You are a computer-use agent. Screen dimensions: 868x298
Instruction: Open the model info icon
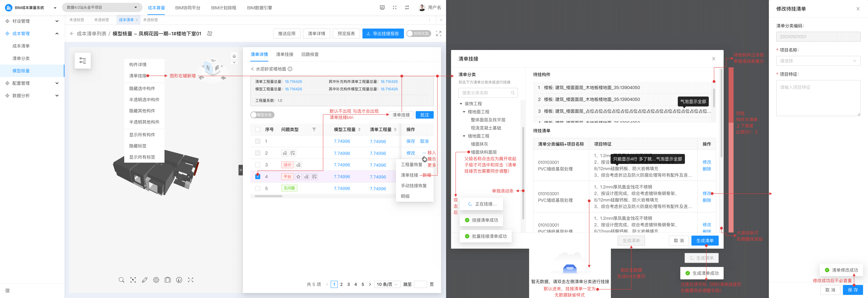point(179,280)
